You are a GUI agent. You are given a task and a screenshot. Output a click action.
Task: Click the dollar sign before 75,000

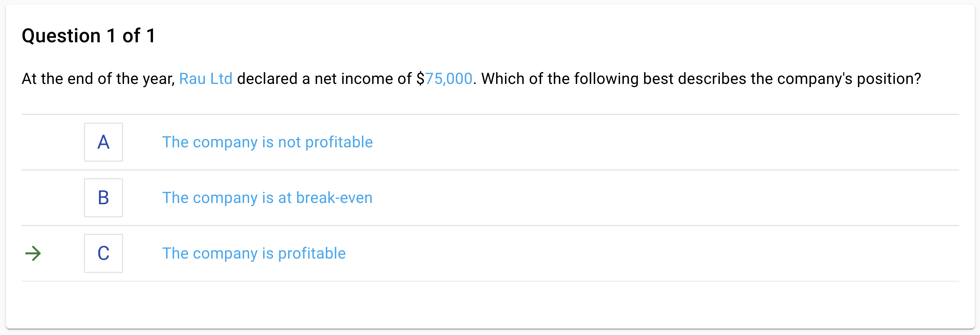tap(420, 79)
